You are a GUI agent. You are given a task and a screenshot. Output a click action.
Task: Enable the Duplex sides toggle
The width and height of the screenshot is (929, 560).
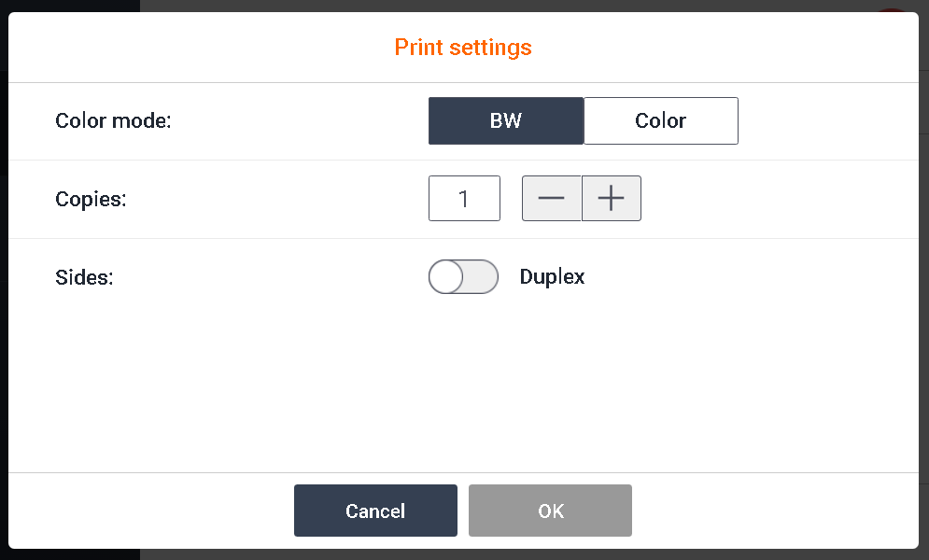pyautogui.click(x=463, y=277)
